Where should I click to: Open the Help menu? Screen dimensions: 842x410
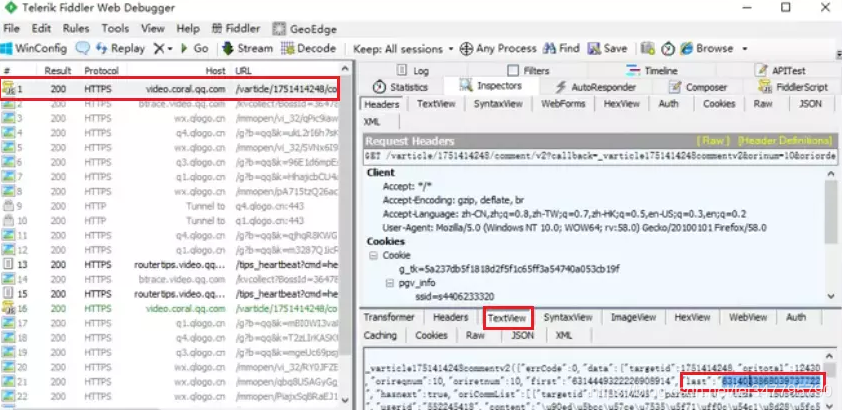[x=188, y=28]
